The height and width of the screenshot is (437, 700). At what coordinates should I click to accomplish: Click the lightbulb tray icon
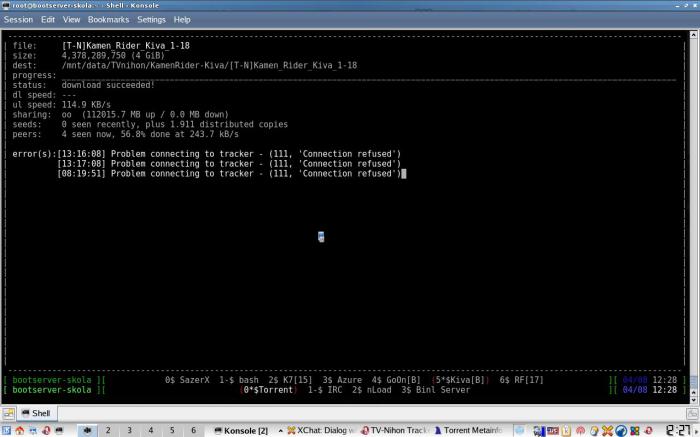tap(594, 431)
